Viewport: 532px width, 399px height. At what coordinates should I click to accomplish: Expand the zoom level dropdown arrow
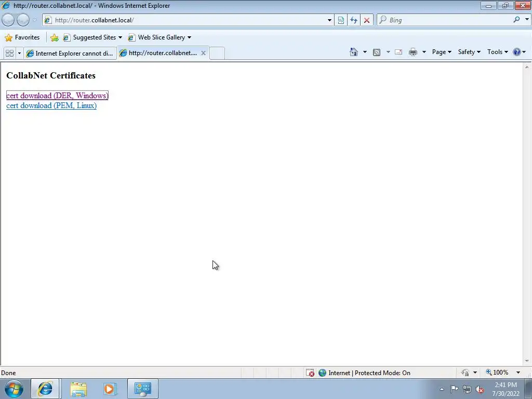518,373
